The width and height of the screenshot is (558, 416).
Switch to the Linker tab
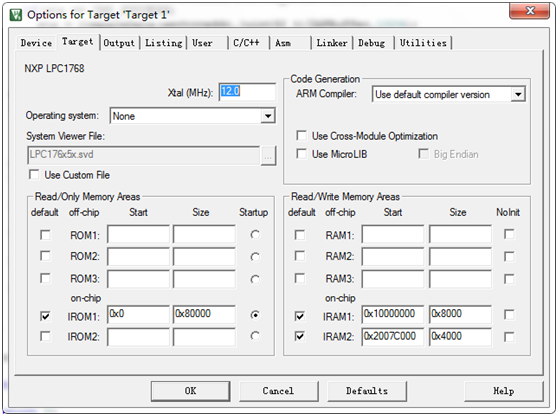[x=332, y=43]
